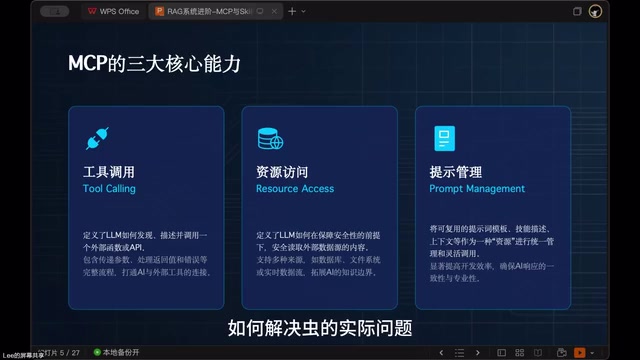Expand slideshow options arrow beside play button

click(592, 353)
